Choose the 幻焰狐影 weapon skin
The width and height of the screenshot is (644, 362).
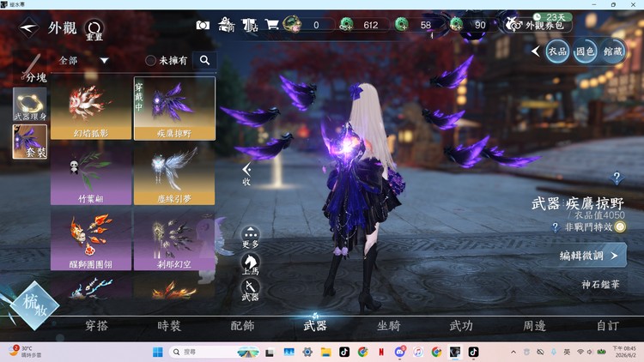click(x=91, y=108)
